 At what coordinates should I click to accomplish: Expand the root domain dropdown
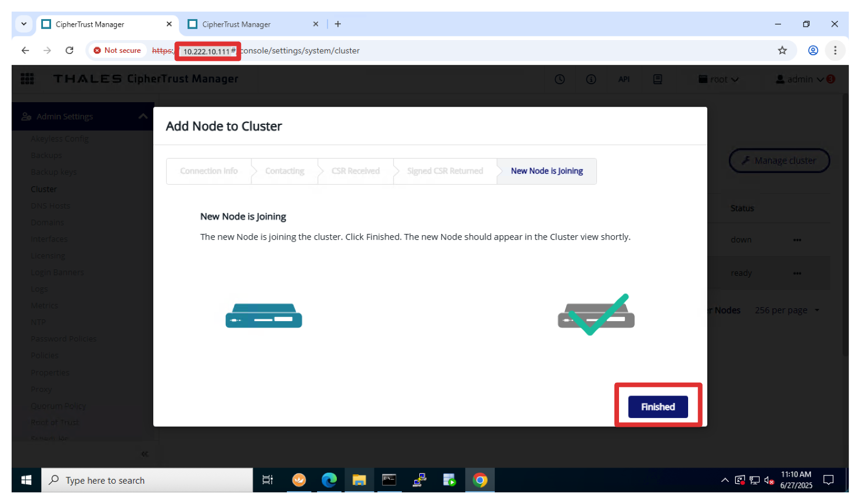click(719, 80)
